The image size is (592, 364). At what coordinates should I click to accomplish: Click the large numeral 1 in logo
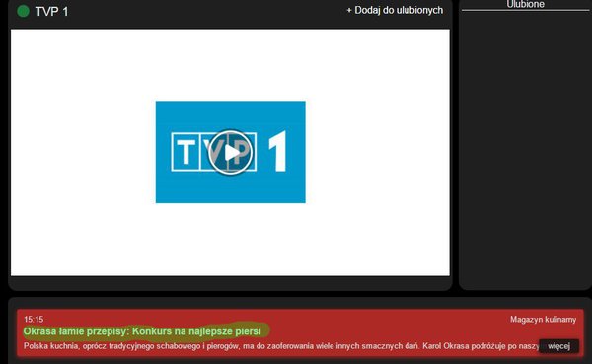(x=278, y=151)
